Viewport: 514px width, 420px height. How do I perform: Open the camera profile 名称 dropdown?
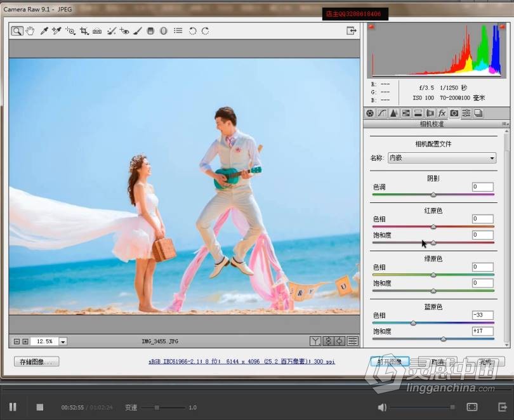tap(442, 158)
